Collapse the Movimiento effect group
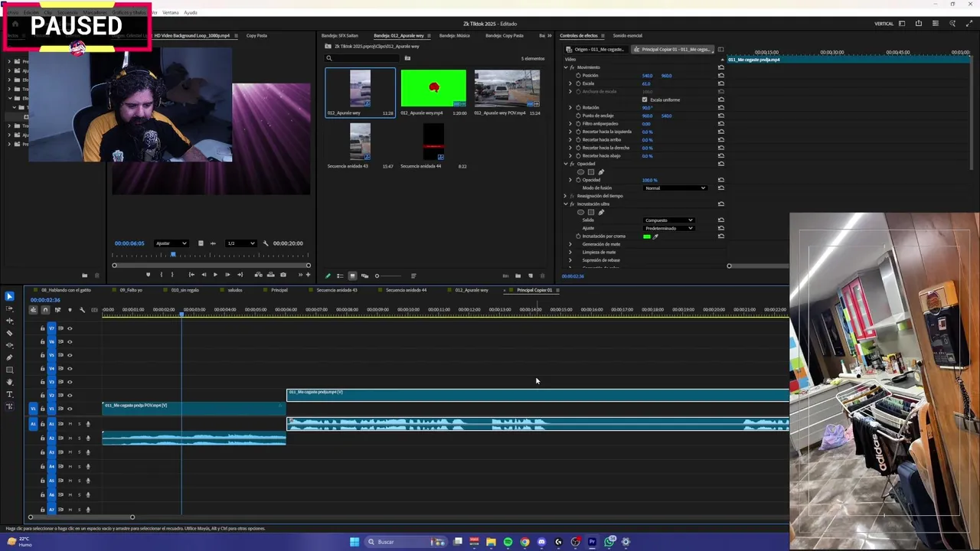 point(565,67)
